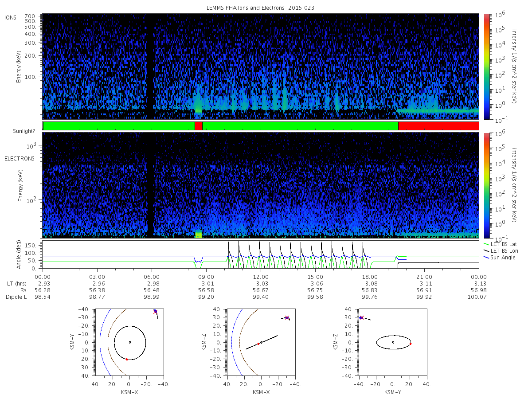Click the small red segment in sunlight bar
532x399 pixels.
198,126
